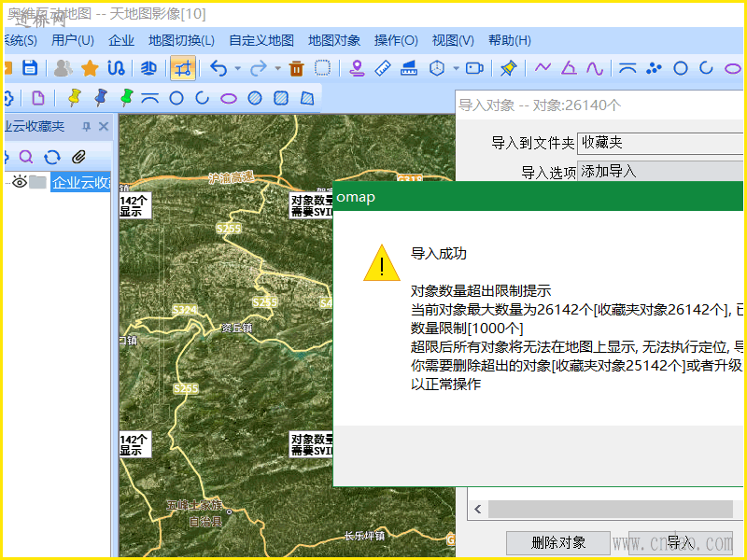Click the 删除对象 button
The width and height of the screenshot is (747, 560).
[557, 542]
